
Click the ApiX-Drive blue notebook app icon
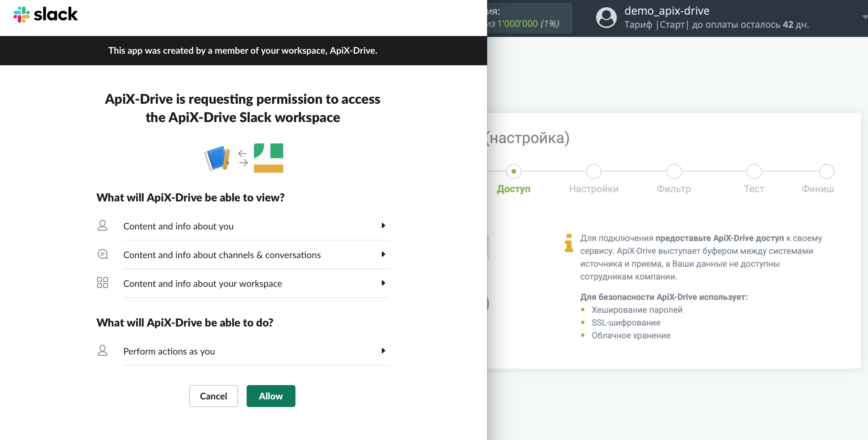tap(217, 158)
